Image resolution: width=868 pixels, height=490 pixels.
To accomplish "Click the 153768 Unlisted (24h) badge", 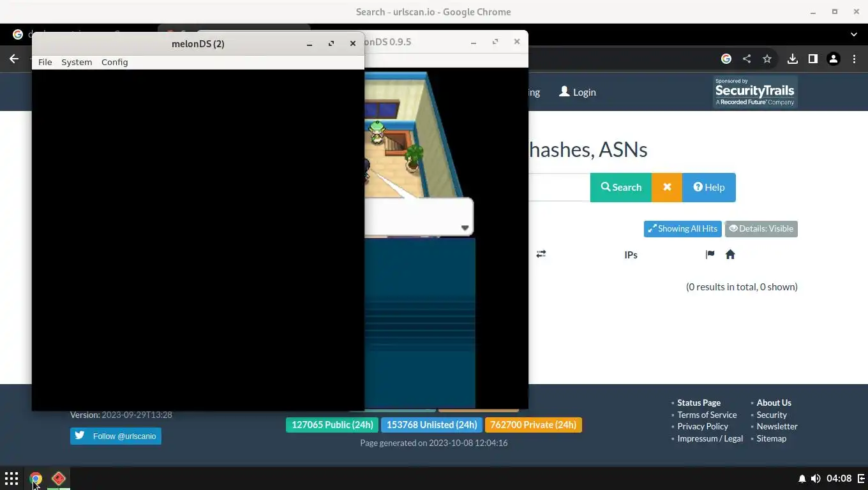I will coord(431,425).
